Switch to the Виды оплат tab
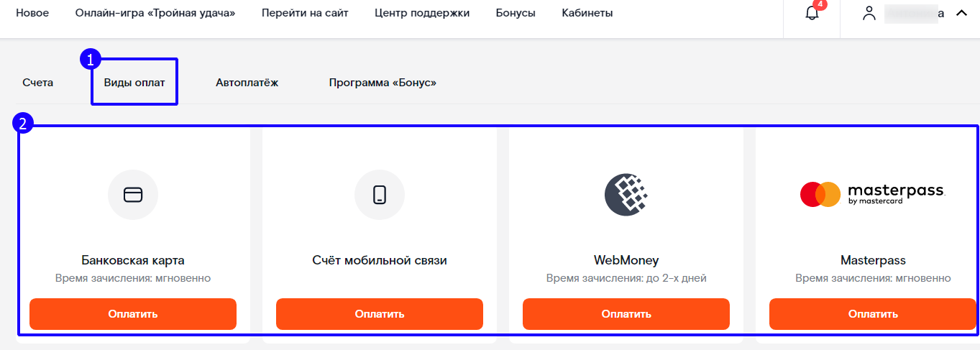Screen dimensions: 980x350 tap(134, 83)
